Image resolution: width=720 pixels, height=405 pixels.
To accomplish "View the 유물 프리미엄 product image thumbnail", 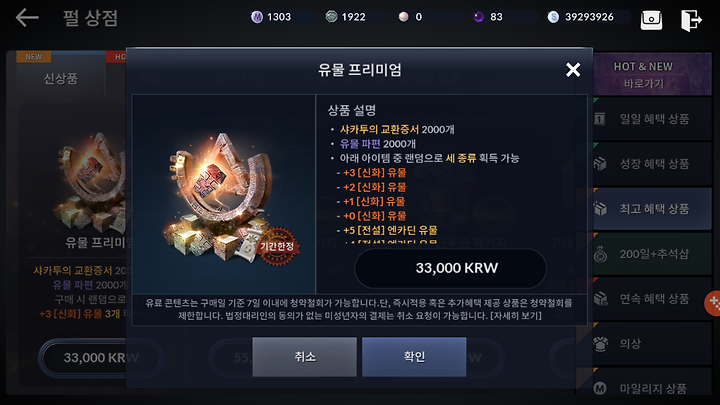I will point(224,194).
